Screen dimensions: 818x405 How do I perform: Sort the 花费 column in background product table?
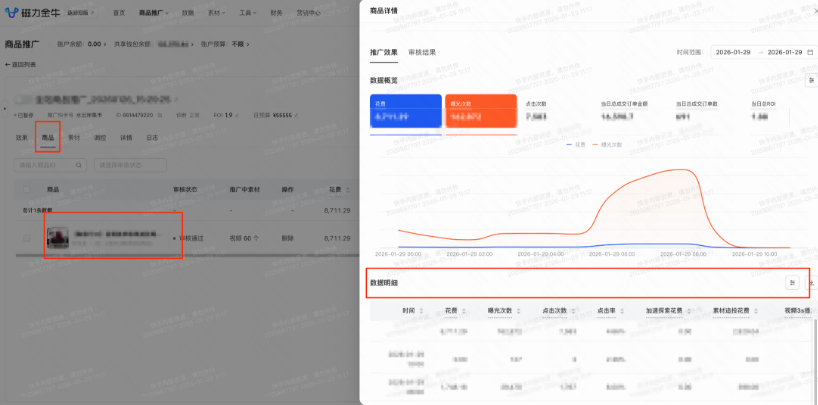[348, 189]
